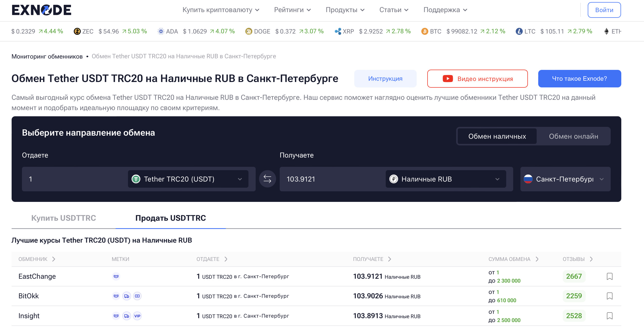Bookmark the Insight exchanger row
The image size is (644, 329).
[609, 316]
